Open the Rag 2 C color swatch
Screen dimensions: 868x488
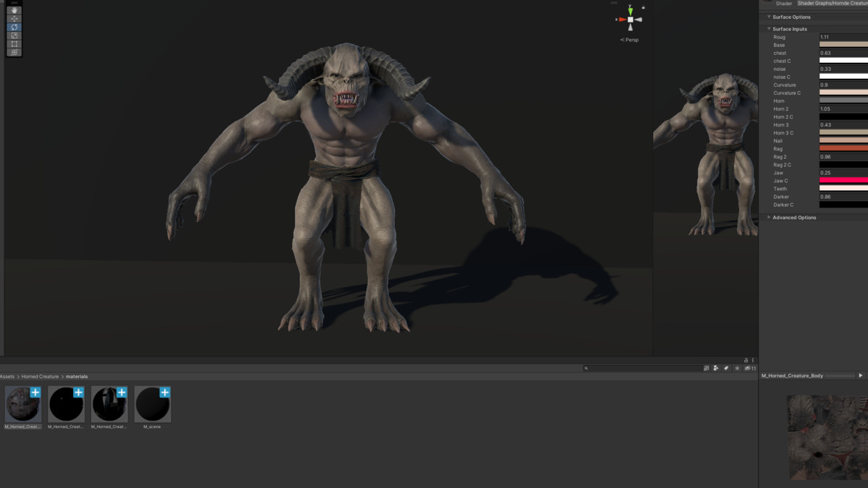[x=843, y=164]
